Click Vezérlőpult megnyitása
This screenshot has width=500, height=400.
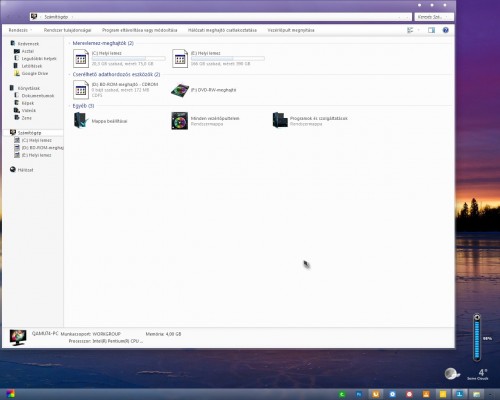[x=291, y=30]
